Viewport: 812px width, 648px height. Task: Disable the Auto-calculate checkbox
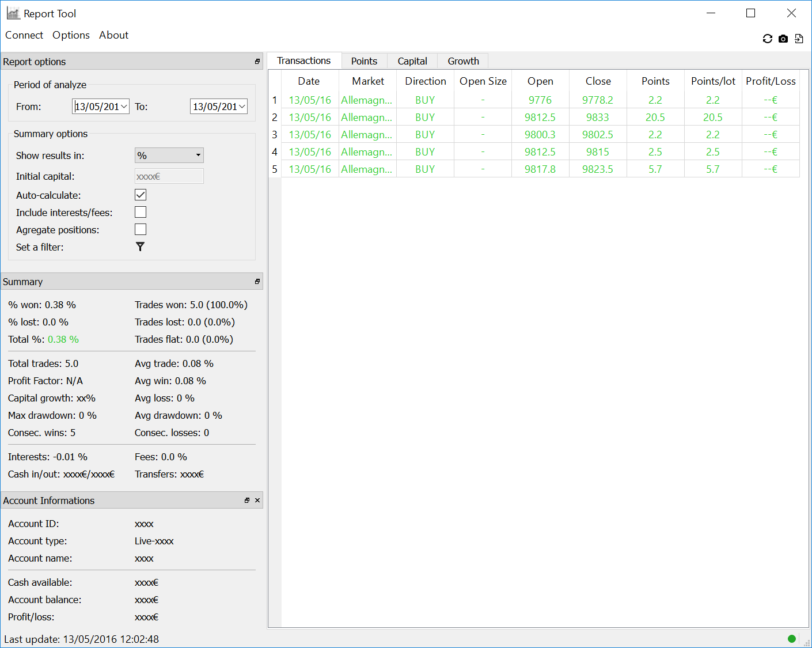pos(141,195)
